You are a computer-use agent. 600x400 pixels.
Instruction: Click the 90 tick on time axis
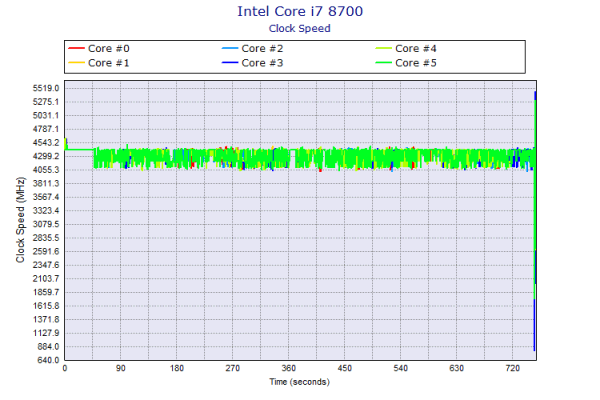[x=121, y=368]
